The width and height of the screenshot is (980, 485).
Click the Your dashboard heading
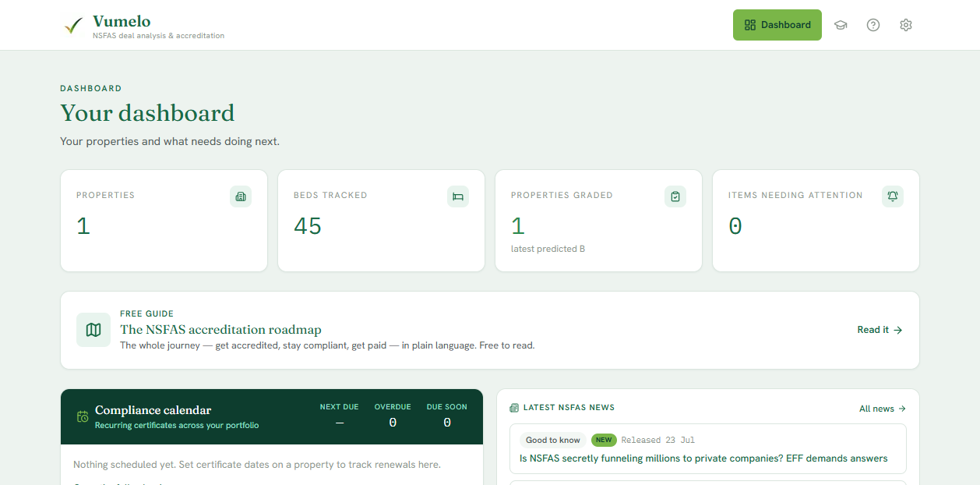[x=147, y=113]
